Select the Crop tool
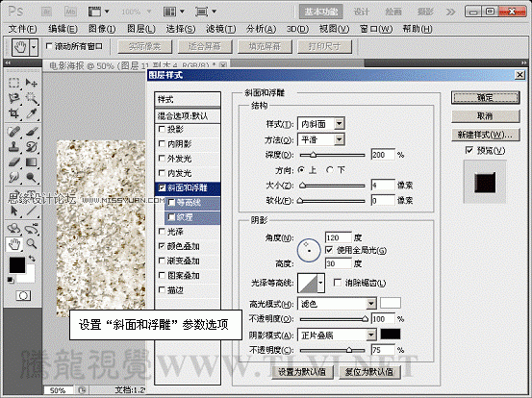532x398 pixels. (x=13, y=113)
